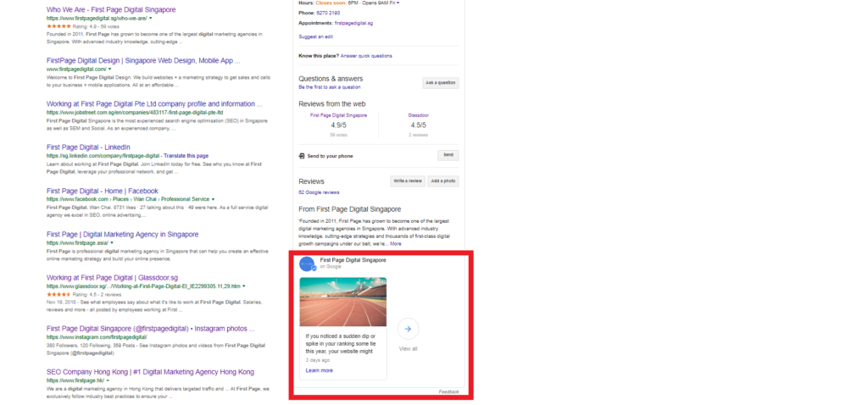Click the 'Send' button
Image resolution: width=868 pixels, height=405 pixels.
click(x=448, y=155)
